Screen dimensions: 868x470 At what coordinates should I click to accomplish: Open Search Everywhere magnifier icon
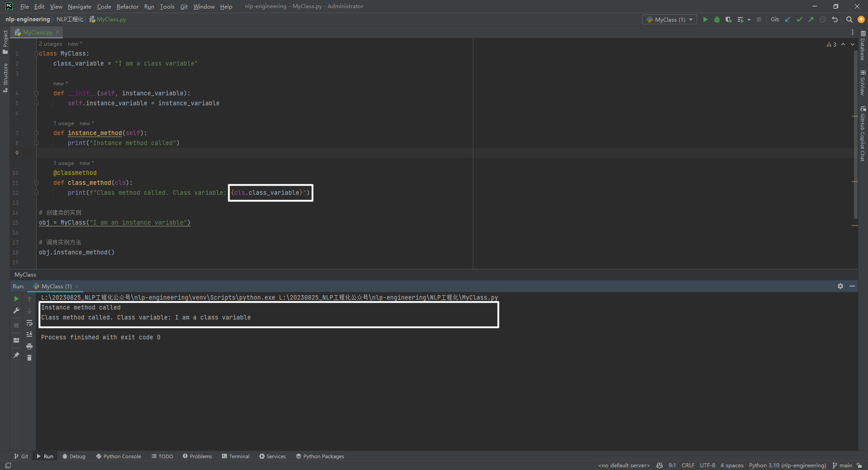pos(849,19)
